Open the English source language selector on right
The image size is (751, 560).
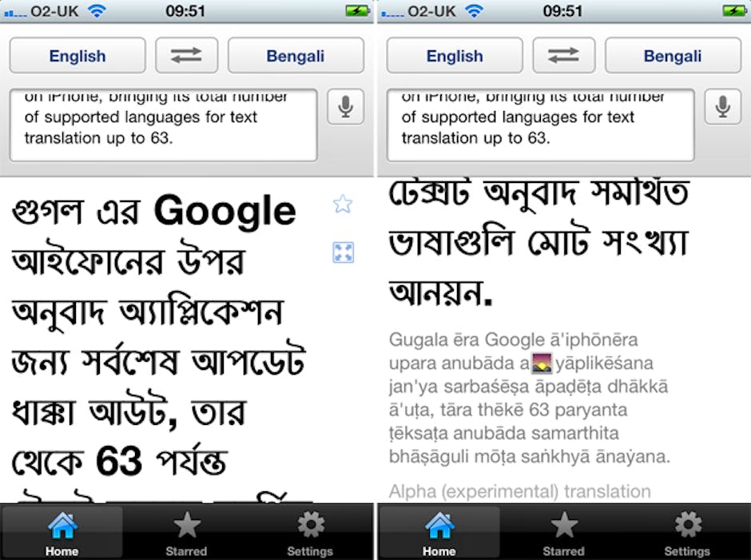click(455, 56)
